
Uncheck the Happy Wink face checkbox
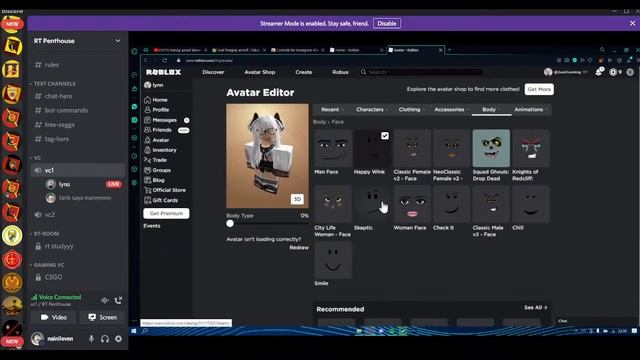(384, 136)
